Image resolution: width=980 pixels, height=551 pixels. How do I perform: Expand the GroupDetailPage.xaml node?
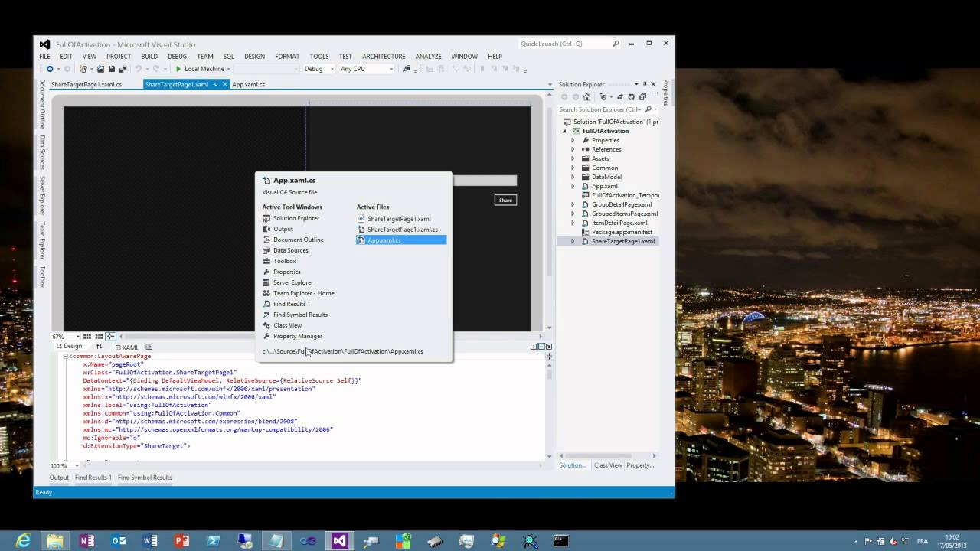[573, 204]
